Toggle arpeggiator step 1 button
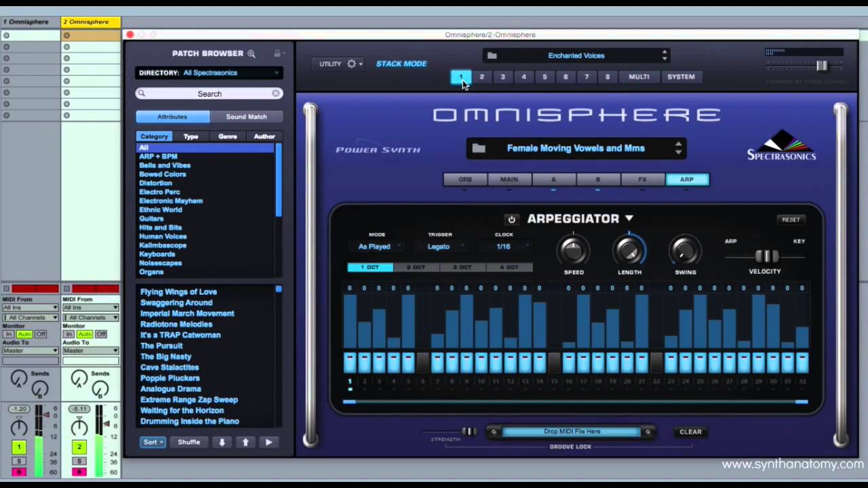Screen dimensions: 868x488 350,363
